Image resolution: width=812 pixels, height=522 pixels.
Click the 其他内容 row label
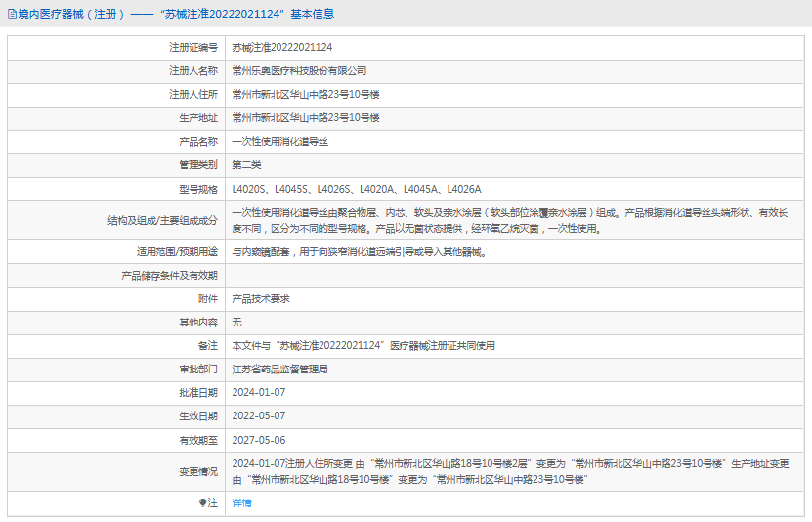198,323
